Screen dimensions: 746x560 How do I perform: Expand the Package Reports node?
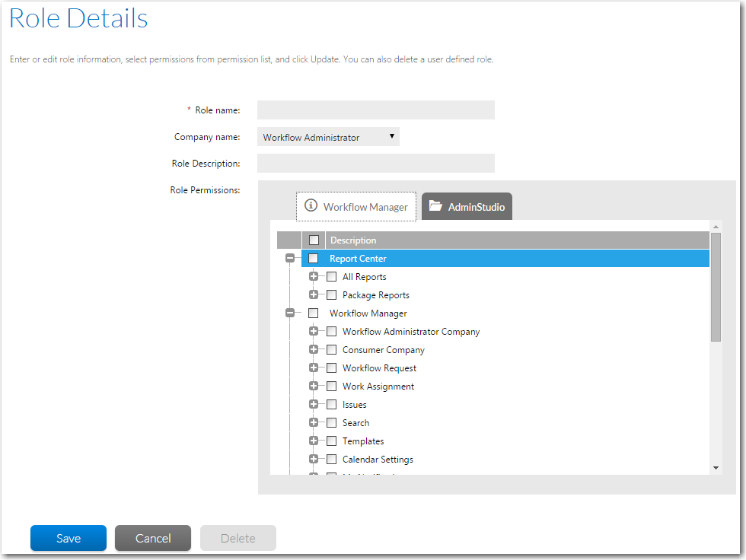[314, 295]
